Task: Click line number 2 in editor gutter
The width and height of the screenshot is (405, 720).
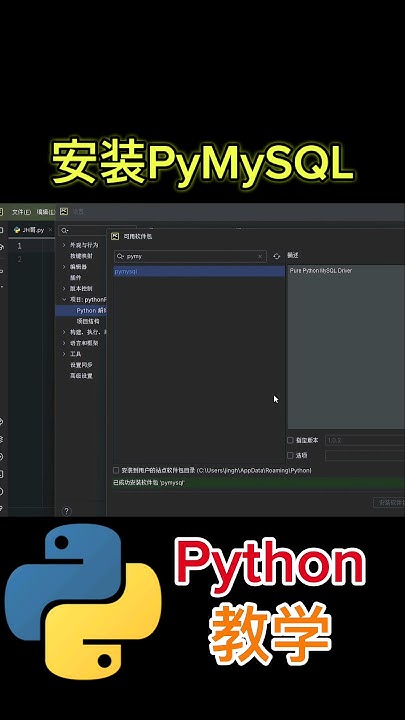Action: [x=19, y=259]
